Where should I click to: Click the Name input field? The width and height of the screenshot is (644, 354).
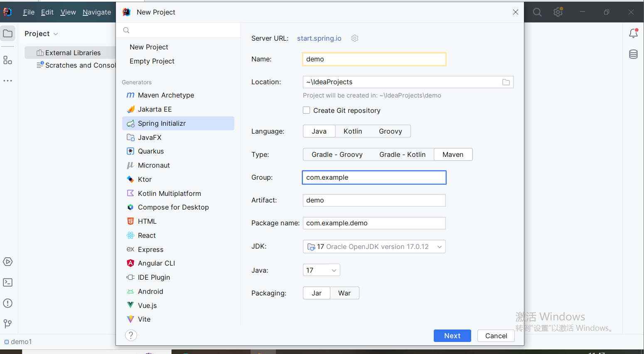(x=374, y=59)
